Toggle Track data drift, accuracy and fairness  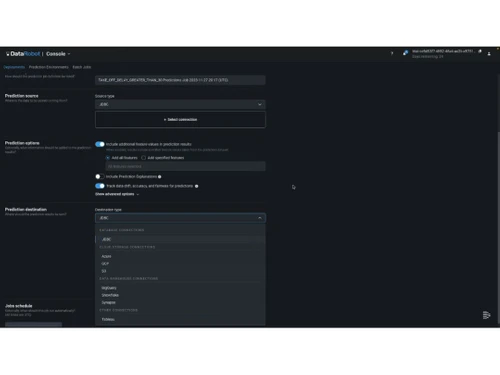click(x=100, y=186)
